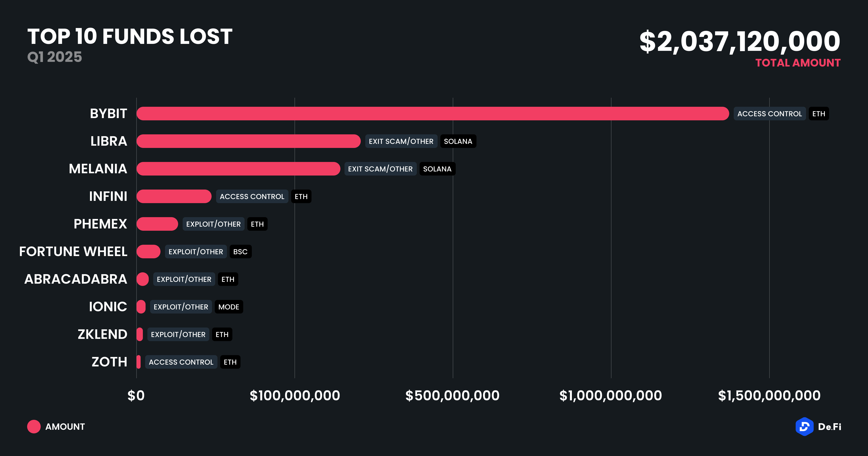868x456 pixels.
Task: Click the ZKLEND row label
Action: (102, 334)
